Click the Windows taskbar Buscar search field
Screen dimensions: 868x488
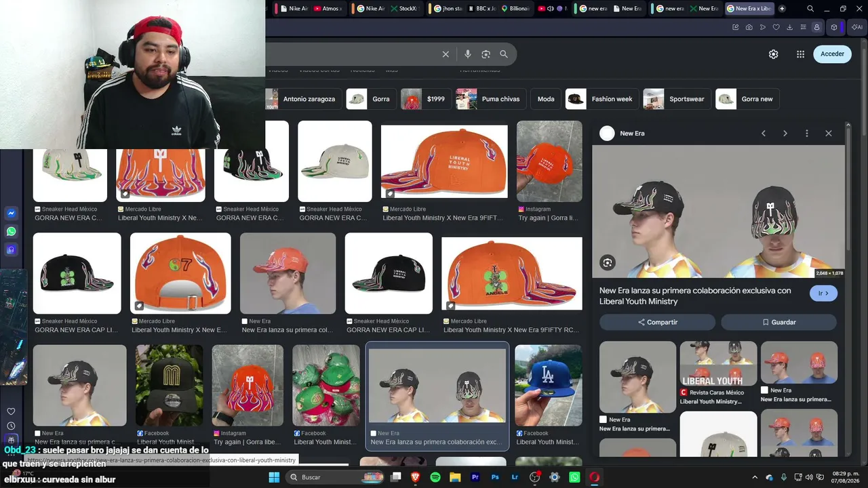pos(336,477)
